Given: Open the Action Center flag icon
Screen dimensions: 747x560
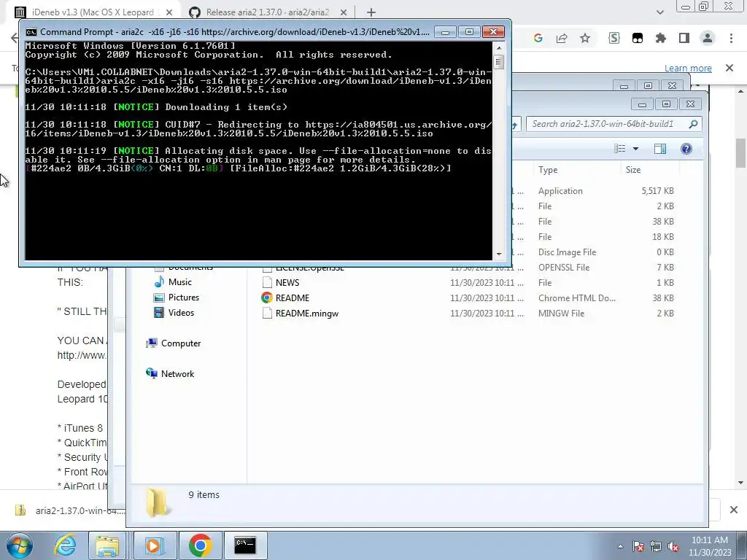Looking at the screenshot, I should pyautogui.click(x=638, y=546).
